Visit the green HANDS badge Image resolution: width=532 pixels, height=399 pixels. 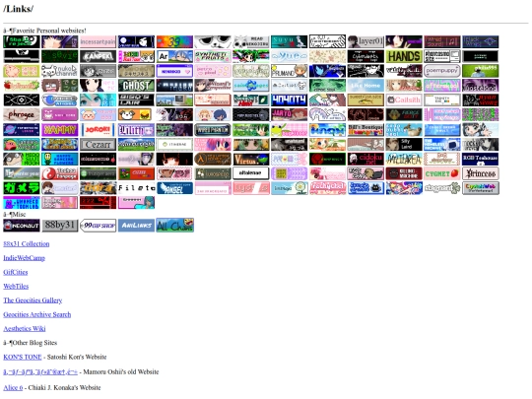tap(404, 56)
